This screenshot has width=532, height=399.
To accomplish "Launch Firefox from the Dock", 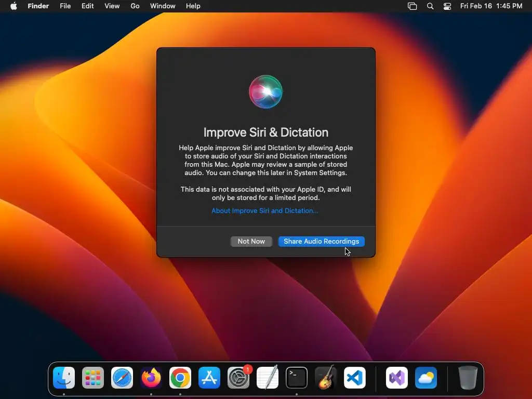I will click(151, 378).
